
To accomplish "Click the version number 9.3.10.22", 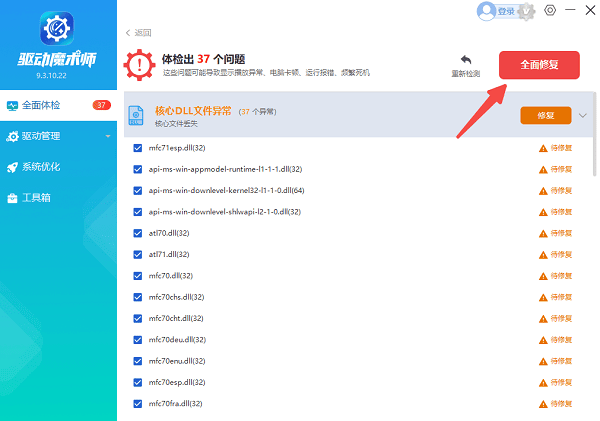I will click(x=51, y=76).
